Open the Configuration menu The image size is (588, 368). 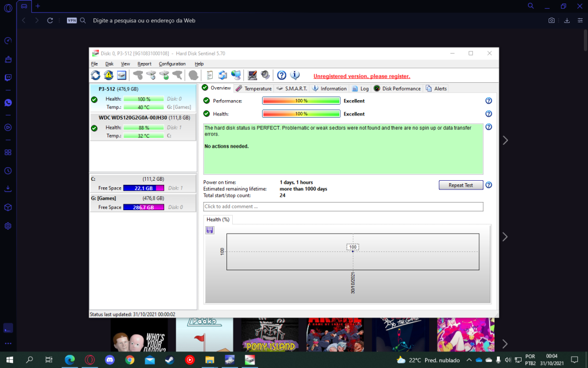pos(172,64)
